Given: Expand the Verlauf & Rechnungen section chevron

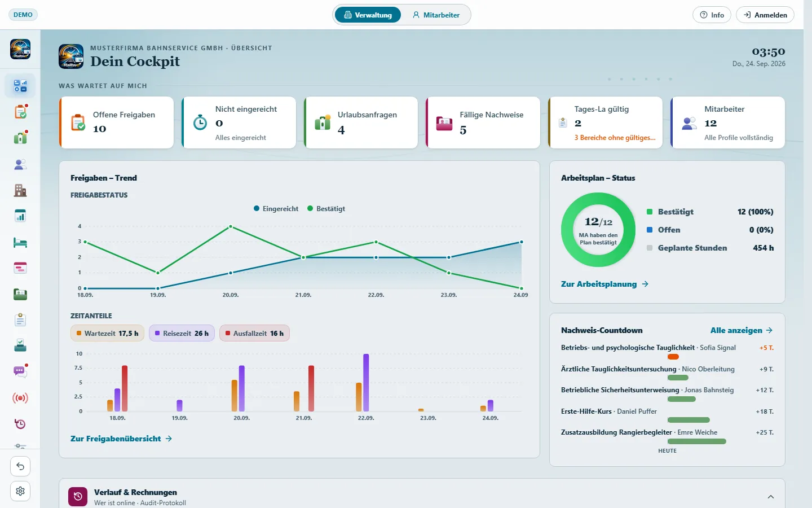Looking at the screenshot, I should (771, 497).
